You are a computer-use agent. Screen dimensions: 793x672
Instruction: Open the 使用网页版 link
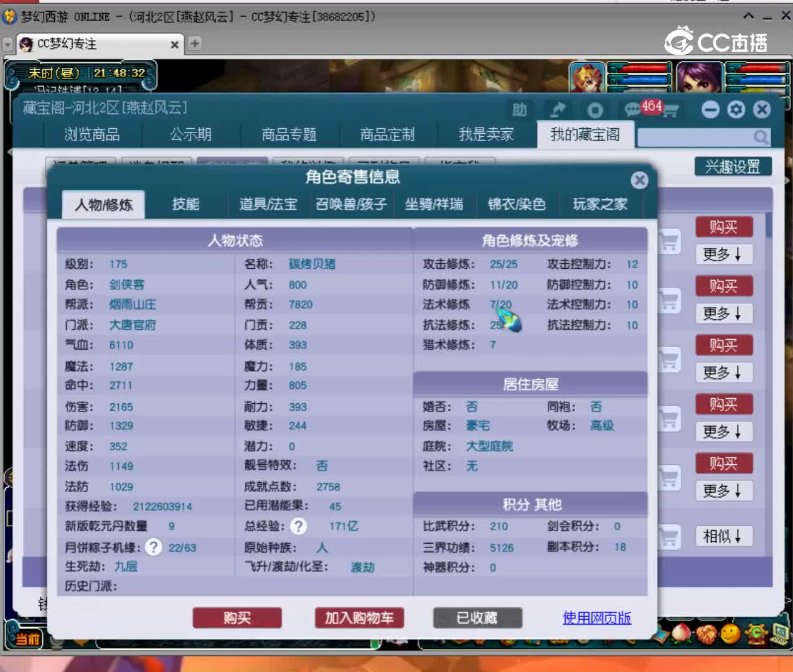(597, 618)
